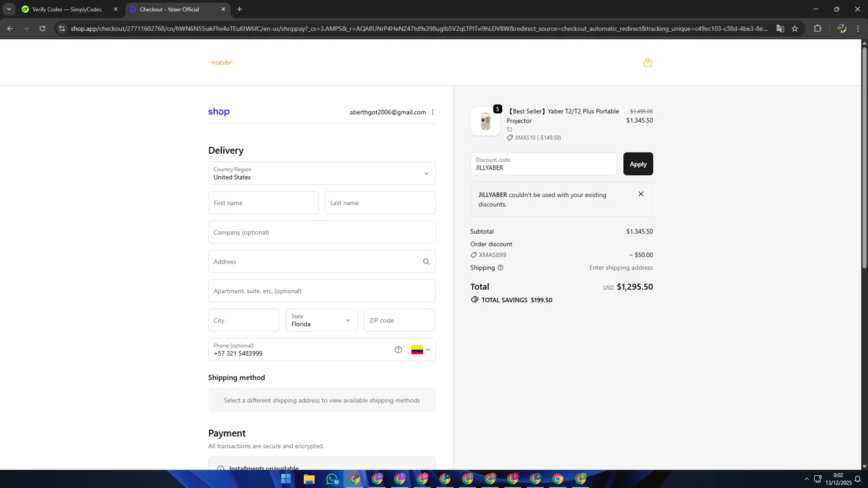Apply the discount code
The image size is (868, 488).
coord(638,164)
